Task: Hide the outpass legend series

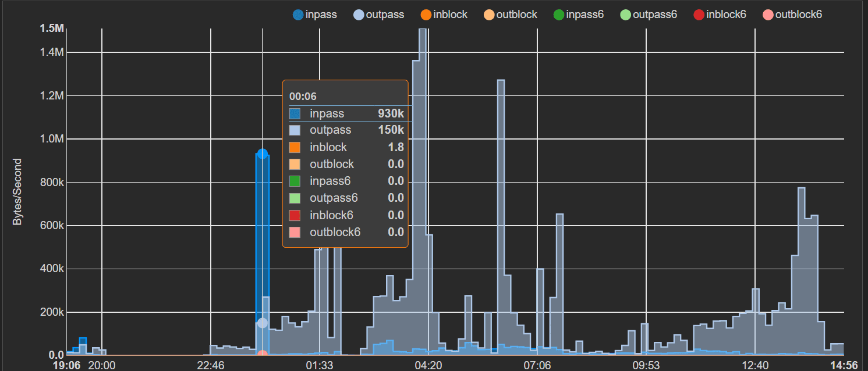Action: click(379, 15)
